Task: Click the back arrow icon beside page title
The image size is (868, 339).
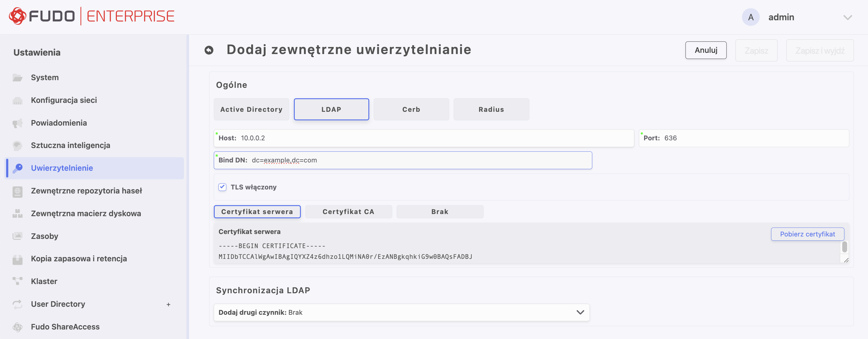Action: click(209, 50)
